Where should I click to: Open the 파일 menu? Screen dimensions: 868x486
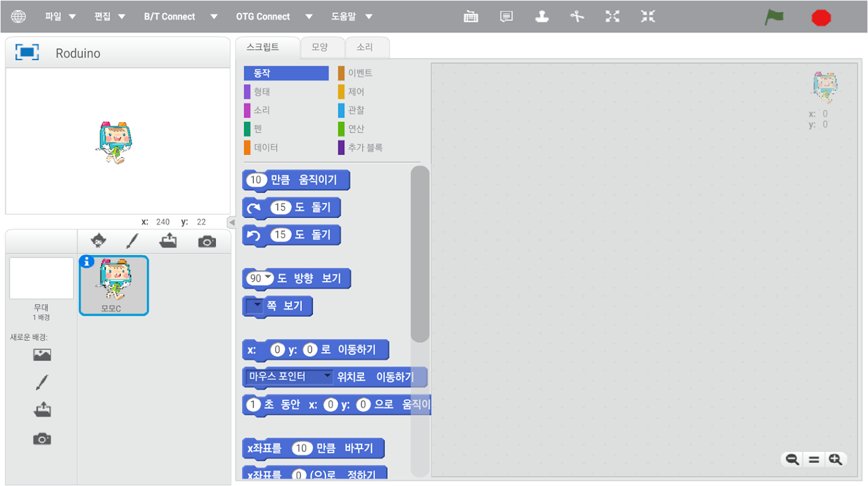click(60, 16)
